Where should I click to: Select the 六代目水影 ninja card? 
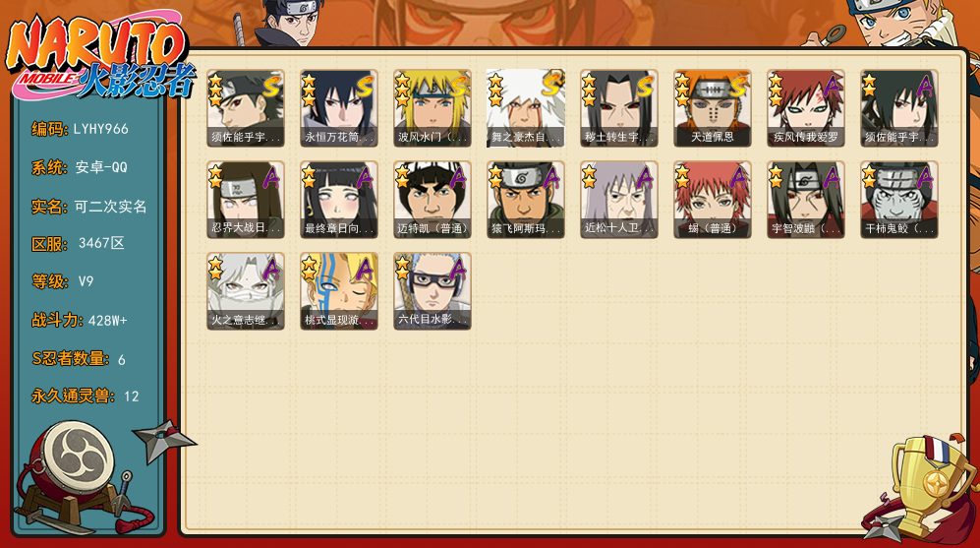point(432,291)
